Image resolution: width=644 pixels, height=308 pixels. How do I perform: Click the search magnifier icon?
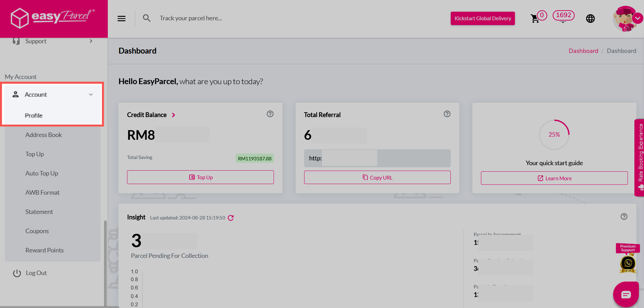[x=147, y=18]
